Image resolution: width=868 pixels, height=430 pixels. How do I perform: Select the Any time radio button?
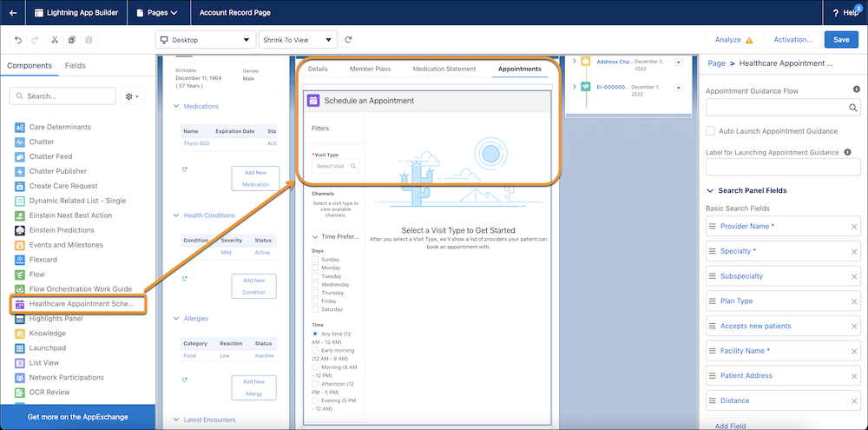315,334
